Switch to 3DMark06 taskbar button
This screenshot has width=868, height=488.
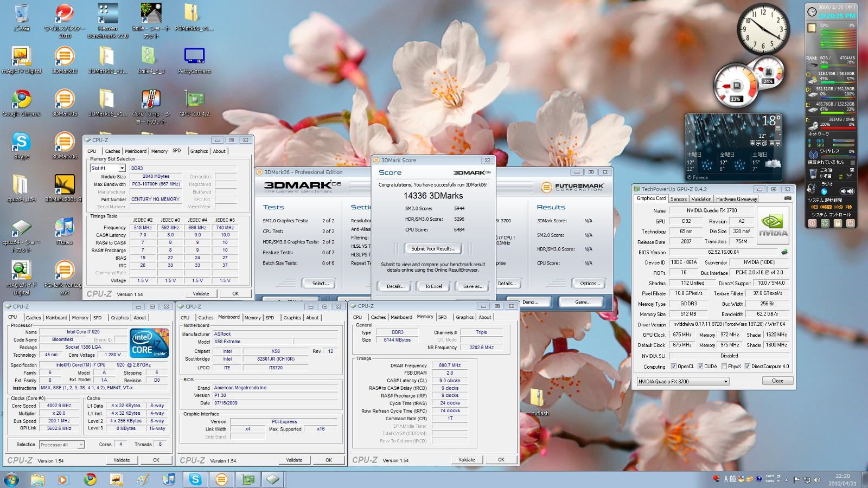[221, 479]
